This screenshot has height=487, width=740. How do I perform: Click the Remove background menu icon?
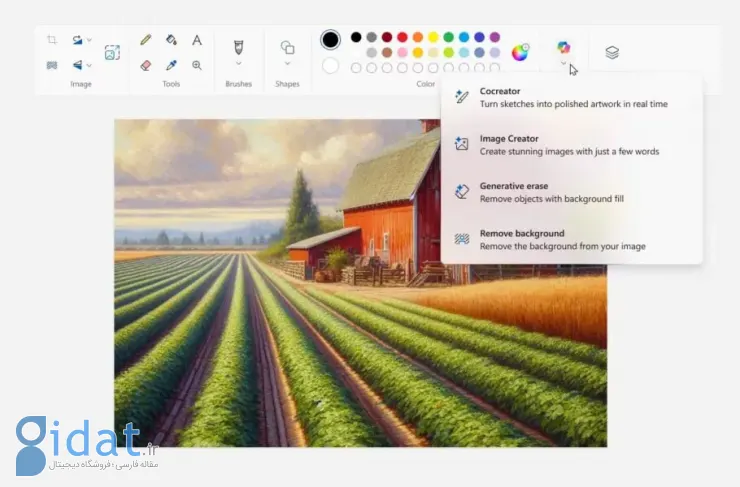point(462,239)
